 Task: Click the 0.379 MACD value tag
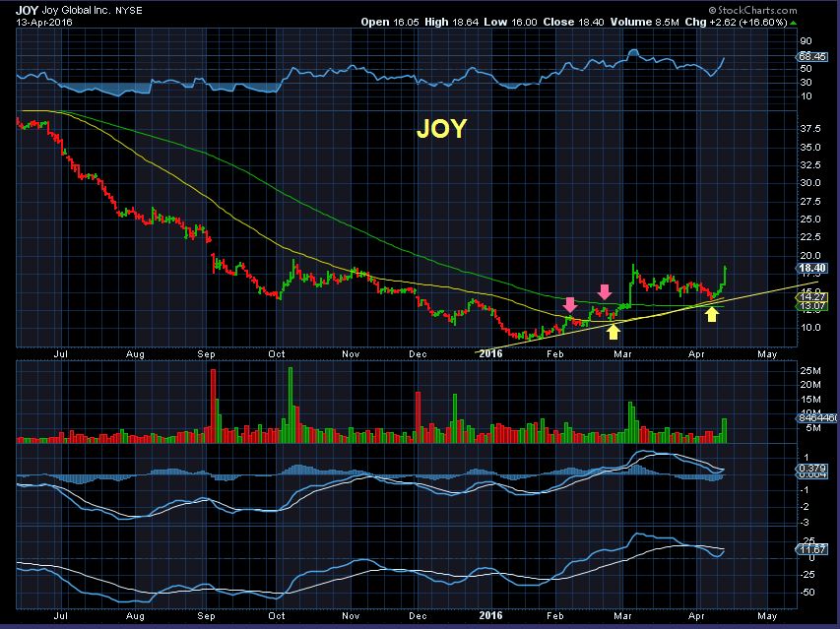pos(812,469)
